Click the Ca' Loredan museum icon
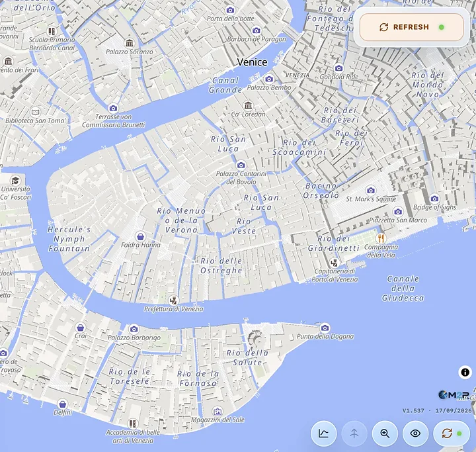476x452 pixels. (249, 105)
